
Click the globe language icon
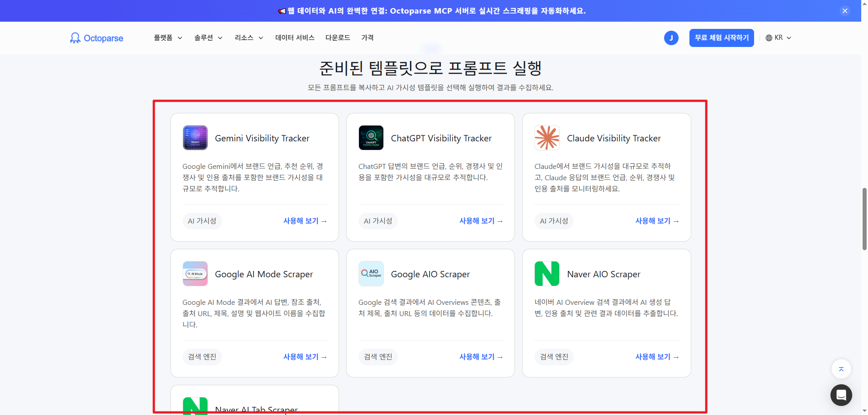(x=769, y=38)
